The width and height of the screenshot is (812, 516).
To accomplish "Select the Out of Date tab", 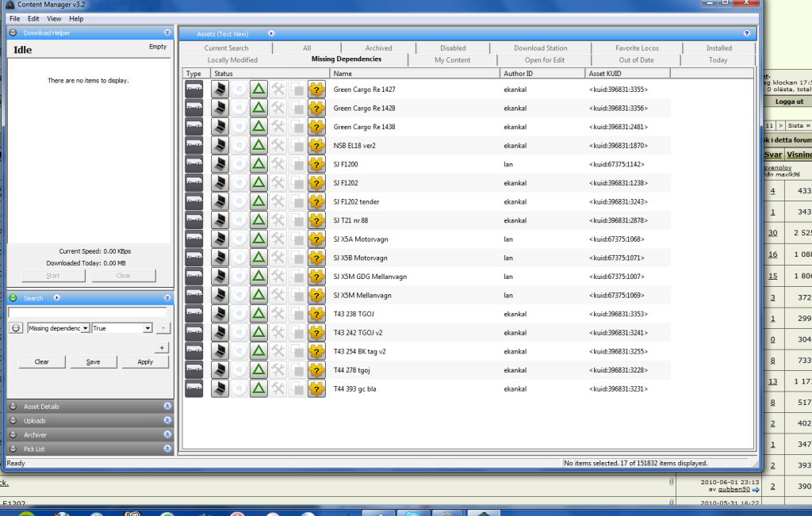I will click(x=636, y=60).
